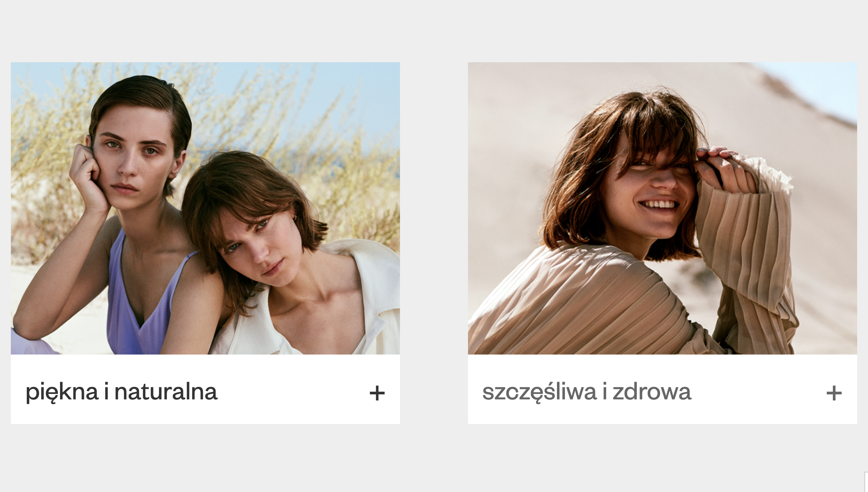
Task: Click the partially visible box at the bottom-right corner
Action: coord(866,482)
